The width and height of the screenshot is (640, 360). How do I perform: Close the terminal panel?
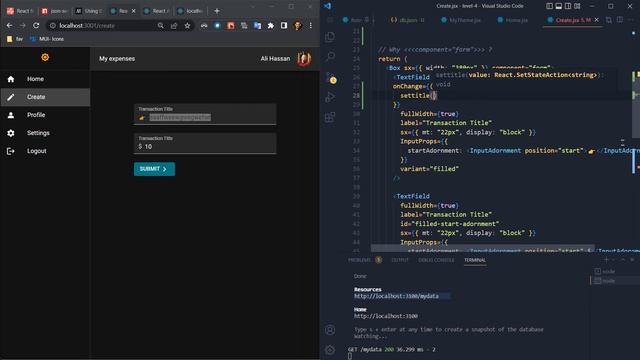(x=632, y=260)
